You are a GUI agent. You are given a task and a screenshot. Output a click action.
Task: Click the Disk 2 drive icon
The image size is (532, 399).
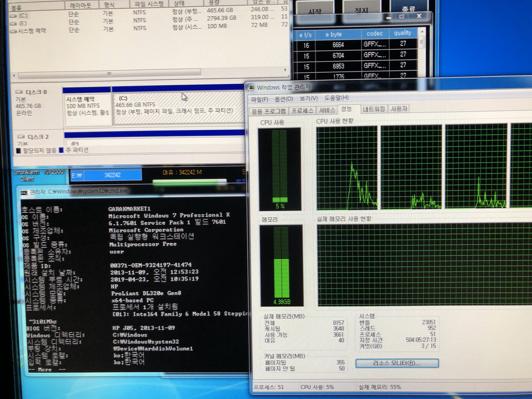pos(21,136)
